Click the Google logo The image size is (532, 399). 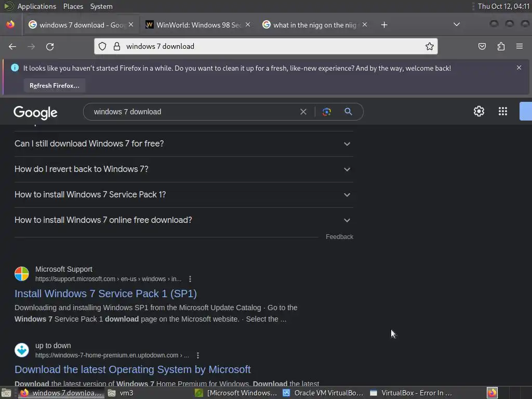(35, 113)
